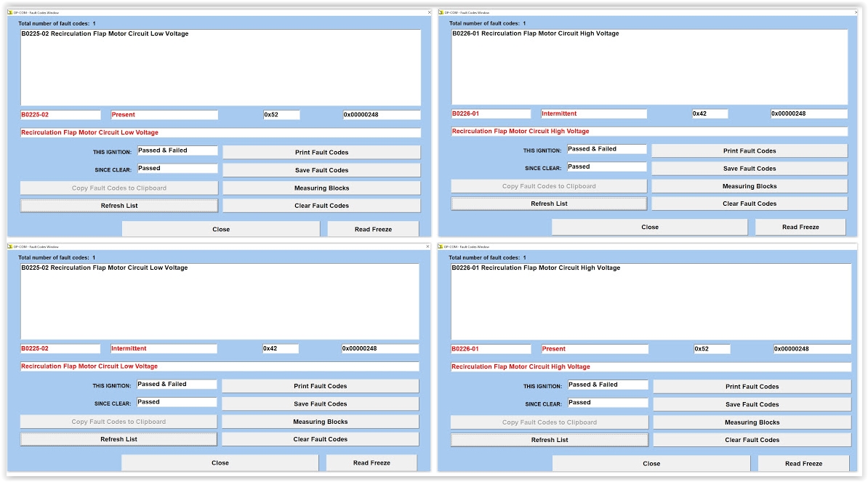Screen dimensions: 868x482
Task: Click Clear Fault Codes in bottom-right window
Action: (752, 440)
